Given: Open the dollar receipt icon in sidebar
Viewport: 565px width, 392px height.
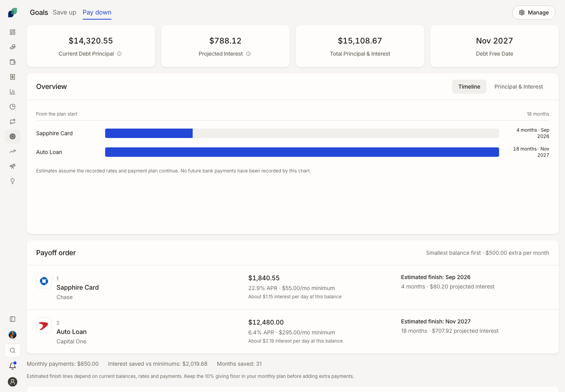Looking at the screenshot, I should point(13,77).
